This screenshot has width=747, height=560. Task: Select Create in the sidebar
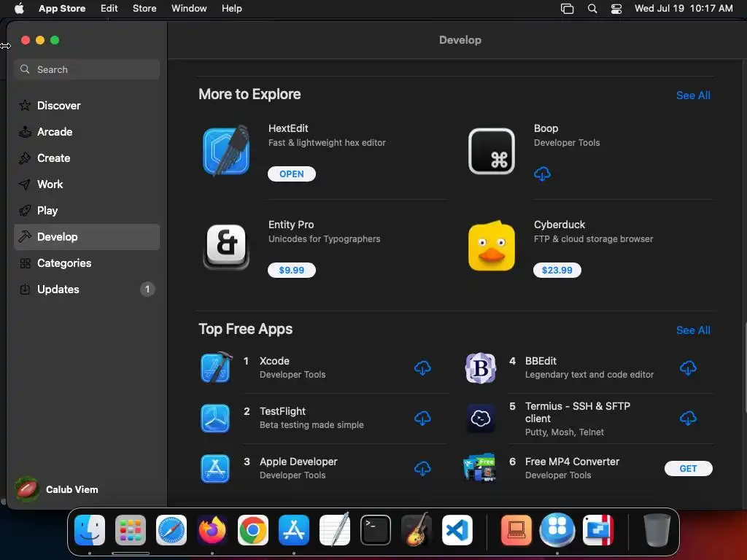click(87, 157)
